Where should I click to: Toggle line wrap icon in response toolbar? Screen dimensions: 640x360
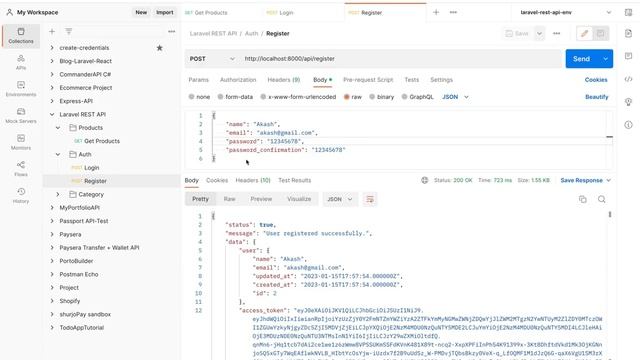(x=370, y=199)
